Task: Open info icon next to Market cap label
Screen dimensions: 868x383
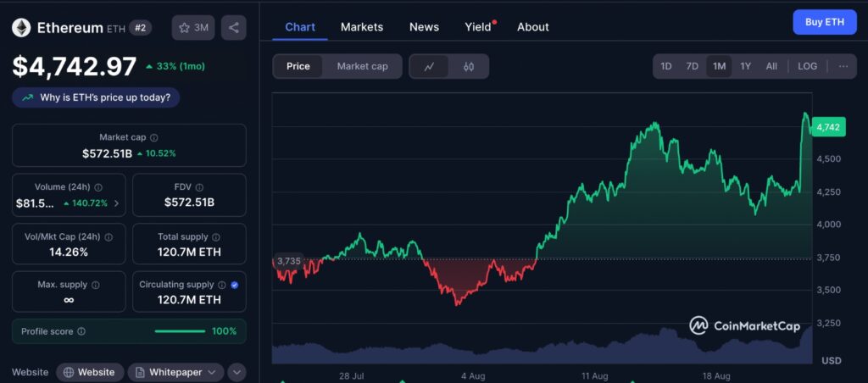Action: [x=154, y=137]
